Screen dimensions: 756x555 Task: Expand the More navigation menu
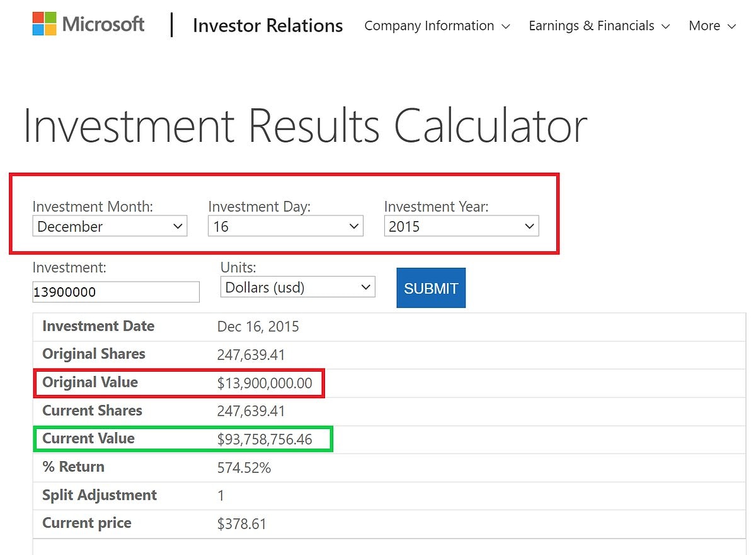click(712, 26)
